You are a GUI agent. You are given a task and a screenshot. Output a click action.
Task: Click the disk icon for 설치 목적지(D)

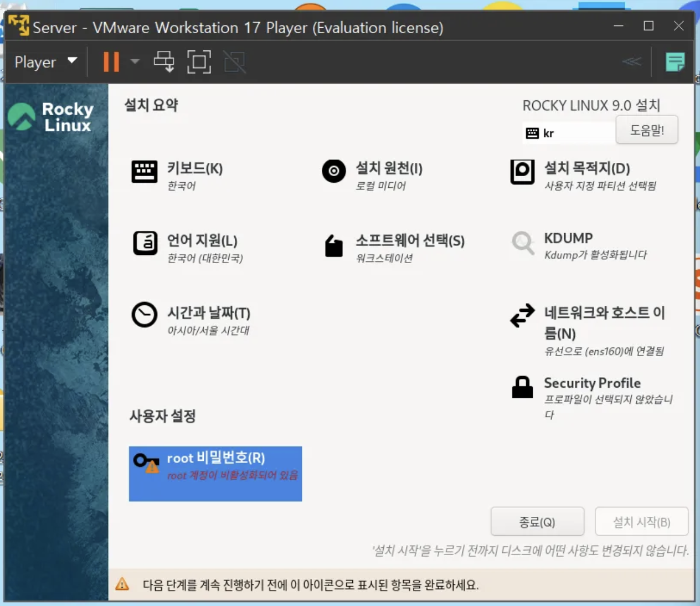(522, 172)
